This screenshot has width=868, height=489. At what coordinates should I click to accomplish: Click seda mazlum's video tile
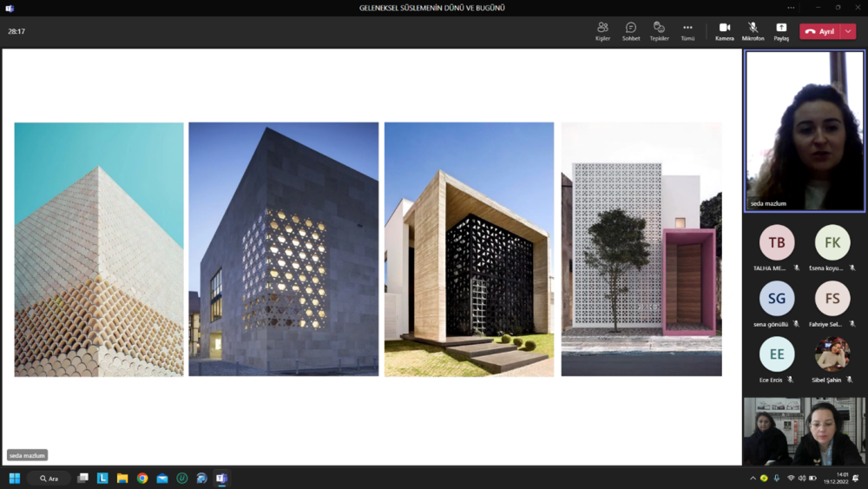(x=805, y=130)
